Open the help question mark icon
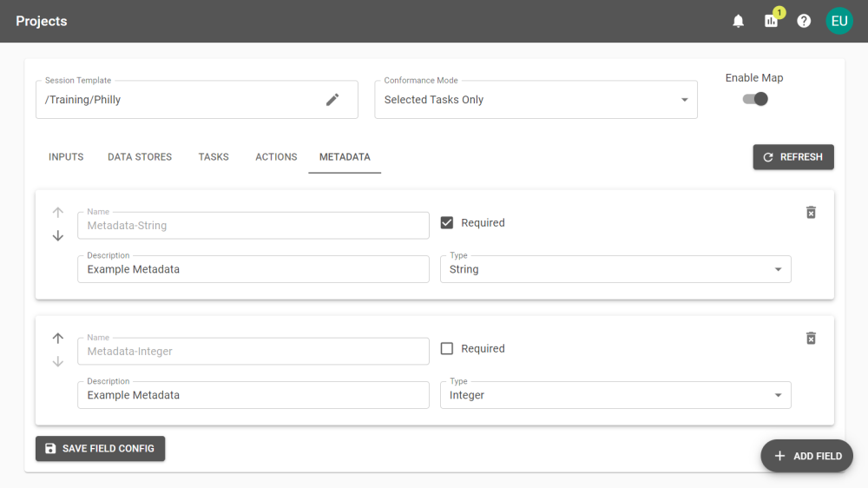Viewport: 868px width, 488px height. [804, 21]
